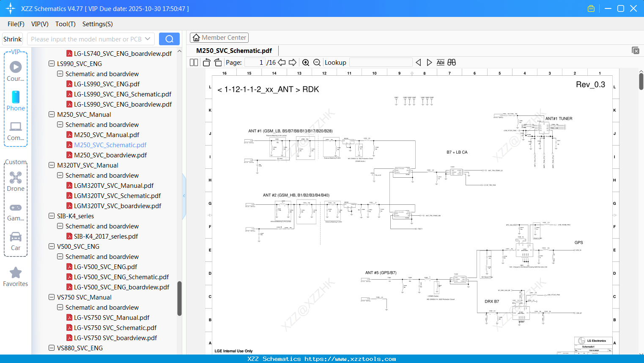
Task: Rotate the schematic page counterclockwise
Action: pyautogui.click(x=206, y=62)
